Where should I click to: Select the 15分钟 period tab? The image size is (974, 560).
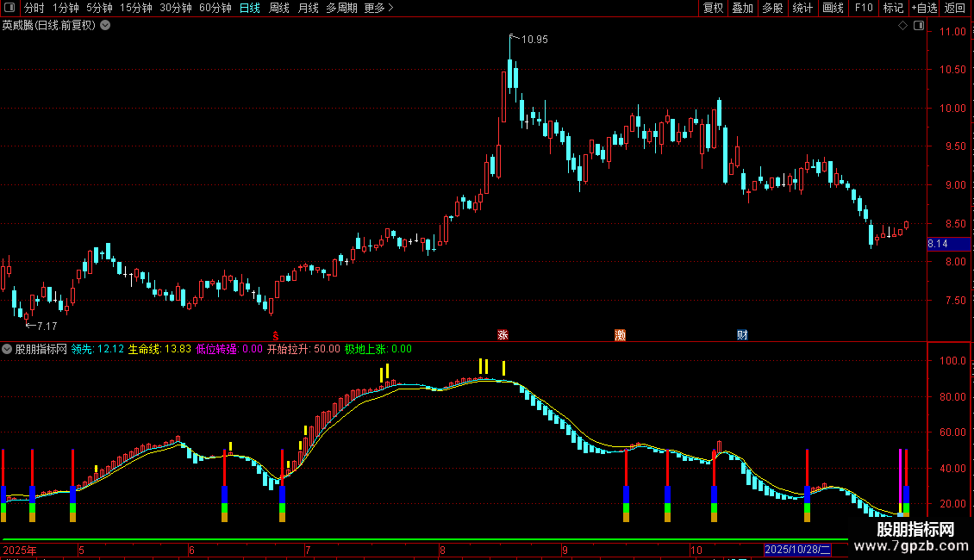136,8
